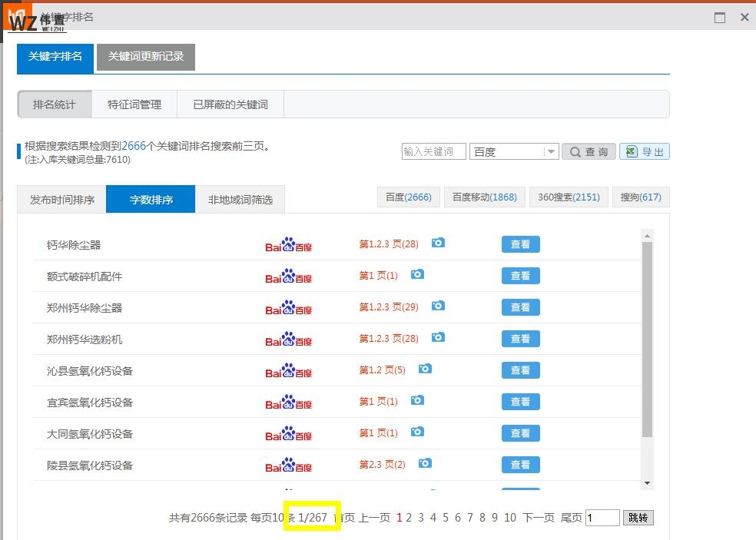Click 查看 for the 钙华除尘器 keyword
Screen dimensions: 756x540
tap(520, 243)
